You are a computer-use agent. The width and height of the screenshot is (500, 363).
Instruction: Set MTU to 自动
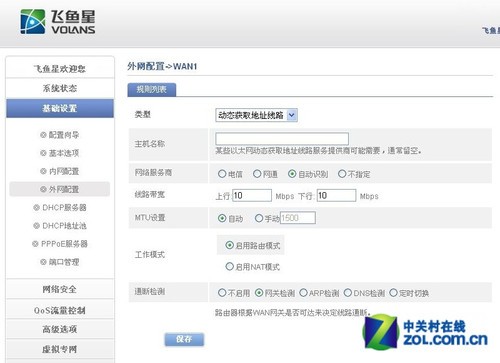coord(222,218)
